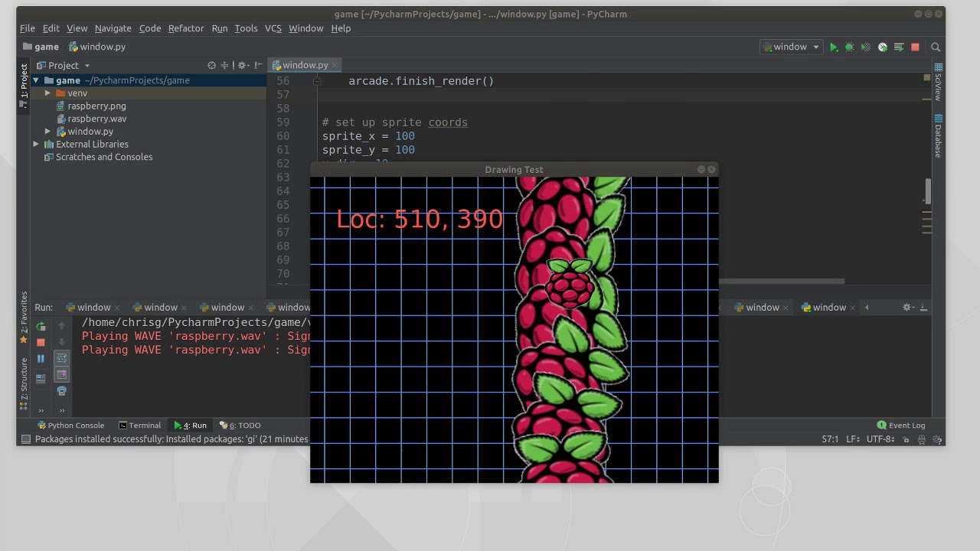Image resolution: width=980 pixels, height=551 pixels.
Task: Click game breadcrumb in navigation bar
Action: pyautogui.click(x=40, y=47)
